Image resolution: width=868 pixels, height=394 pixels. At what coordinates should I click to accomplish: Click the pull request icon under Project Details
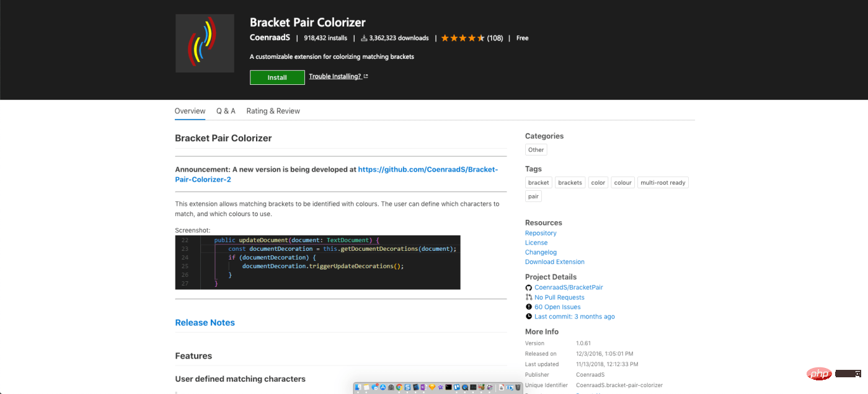pos(529,297)
